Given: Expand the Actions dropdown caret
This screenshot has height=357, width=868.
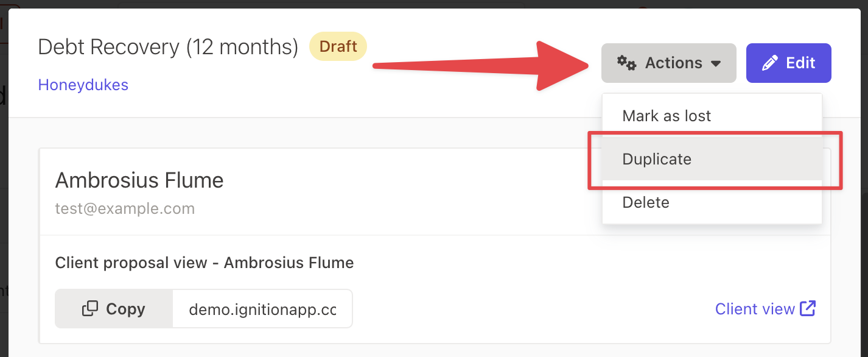Looking at the screenshot, I should (x=716, y=63).
